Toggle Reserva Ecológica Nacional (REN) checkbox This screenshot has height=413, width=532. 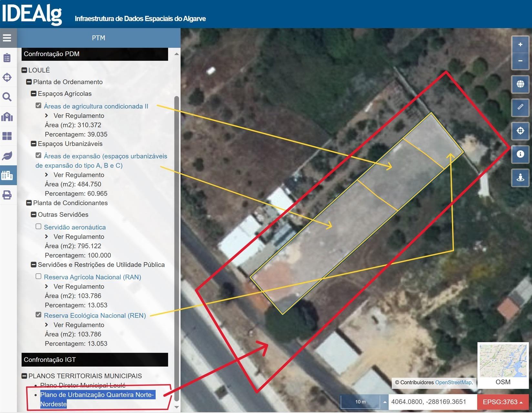pos(38,315)
